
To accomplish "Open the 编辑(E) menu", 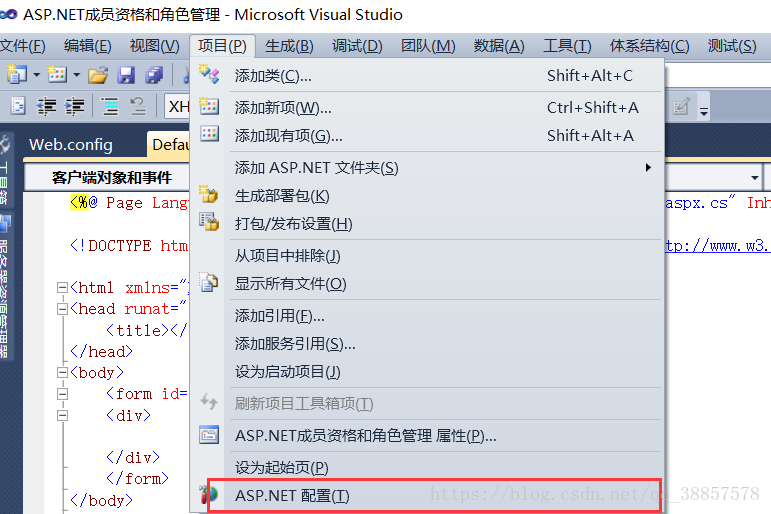I will point(88,46).
